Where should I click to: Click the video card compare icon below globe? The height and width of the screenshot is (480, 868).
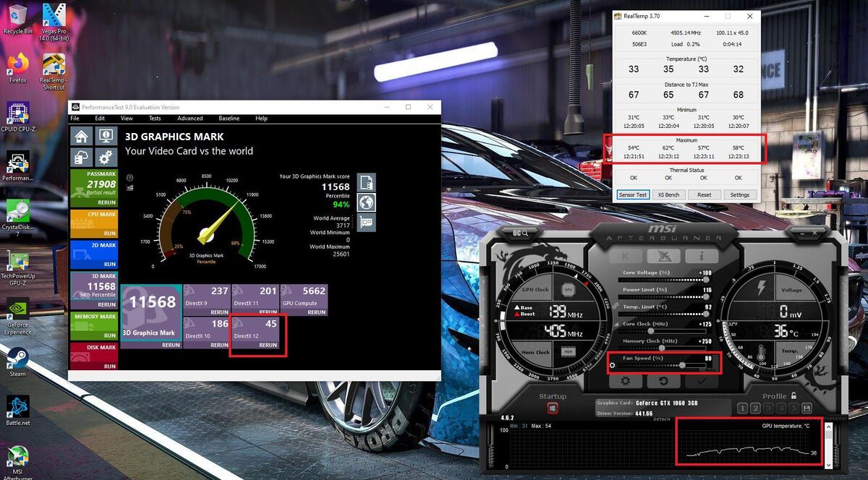[x=366, y=222]
